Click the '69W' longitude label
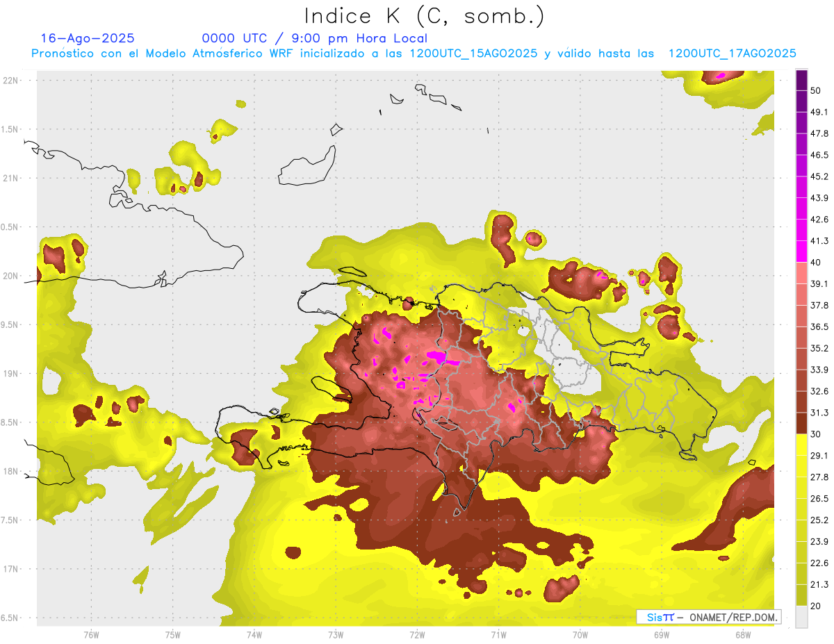 [662, 634]
